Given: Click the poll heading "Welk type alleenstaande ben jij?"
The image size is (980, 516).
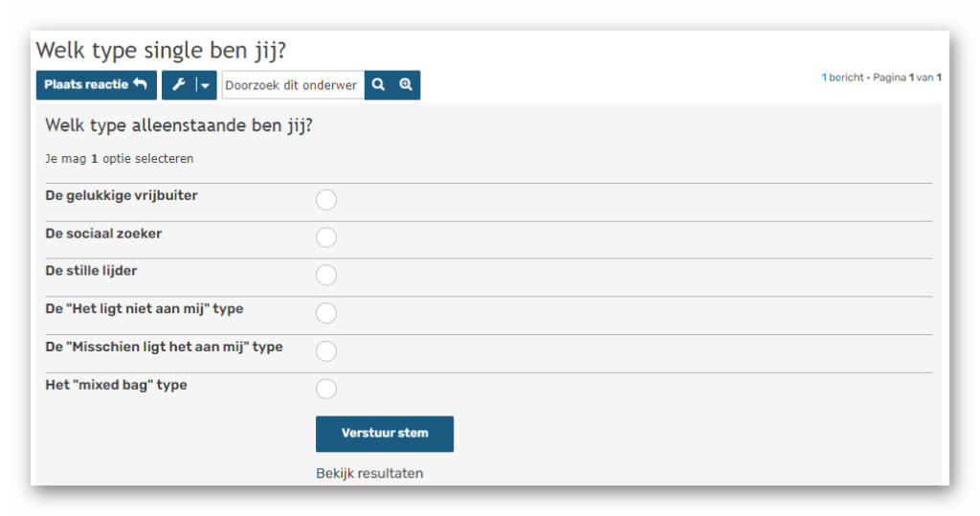Looking at the screenshot, I should [179, 125].
